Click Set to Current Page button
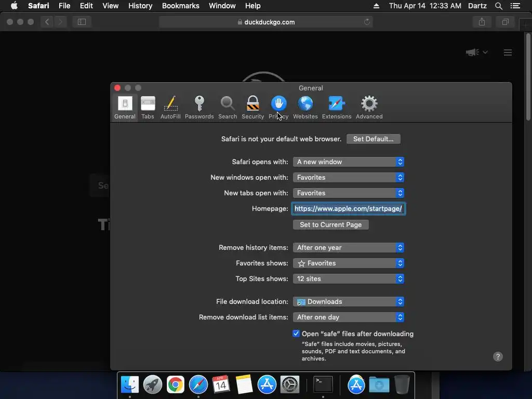The image size is (532, 399). pyautogui.click(x=330, y=224)
